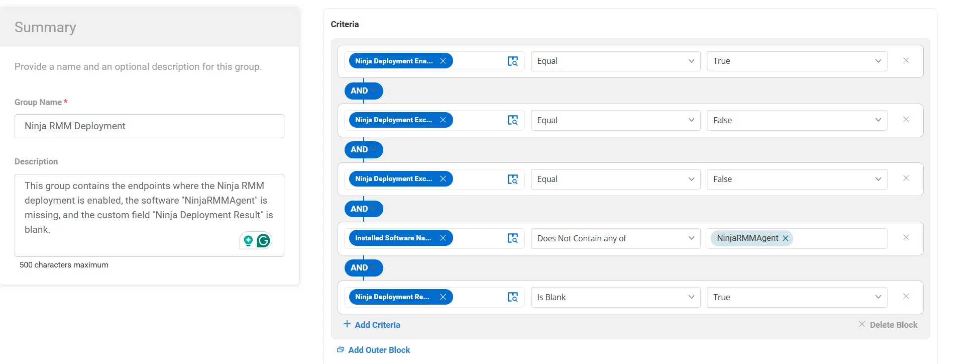Select the Ninja Deployment Ena... chip label
The image size is (980, 364).
[394, 61]
